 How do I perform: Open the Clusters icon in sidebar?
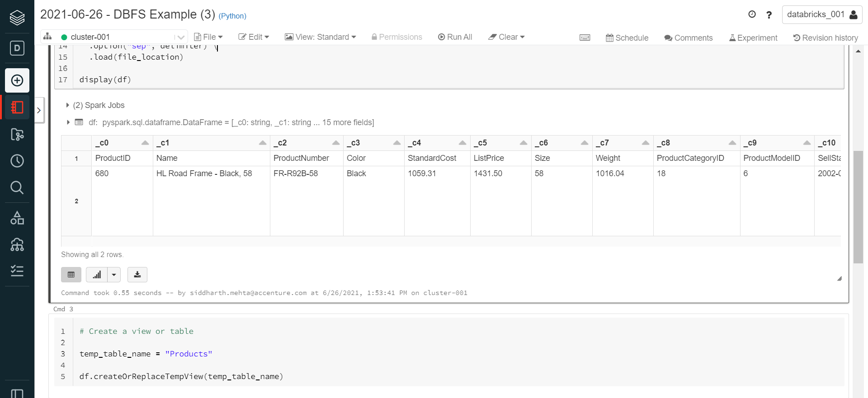(x=17, y=244)
